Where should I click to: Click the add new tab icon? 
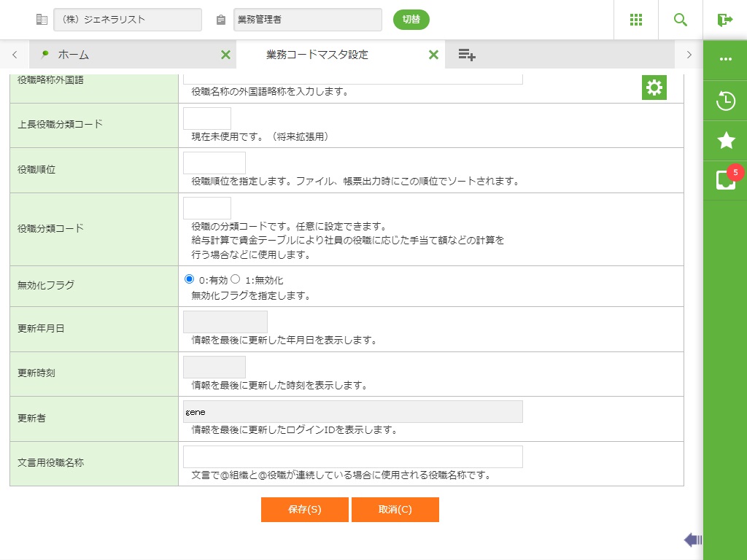[x=467, y=55]
